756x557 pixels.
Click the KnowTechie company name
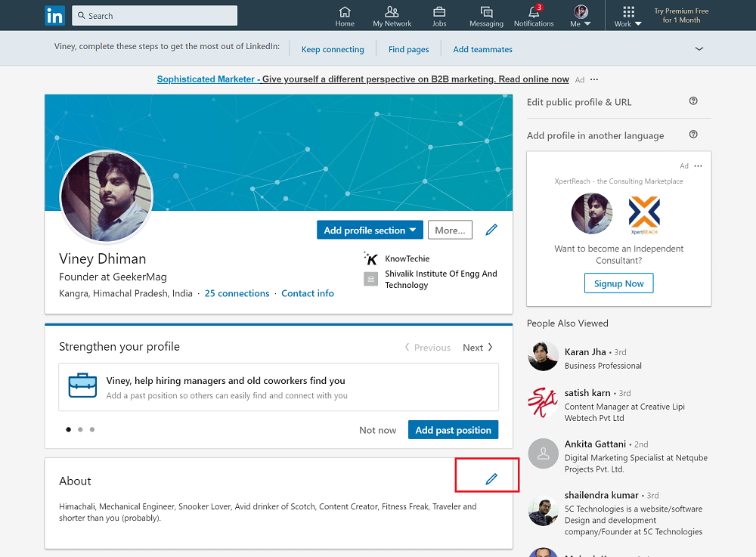click(407, 258)
